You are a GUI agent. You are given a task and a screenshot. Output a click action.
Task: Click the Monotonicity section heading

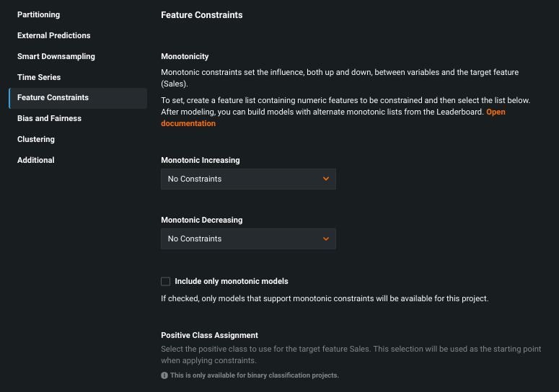tap(185, 56)
